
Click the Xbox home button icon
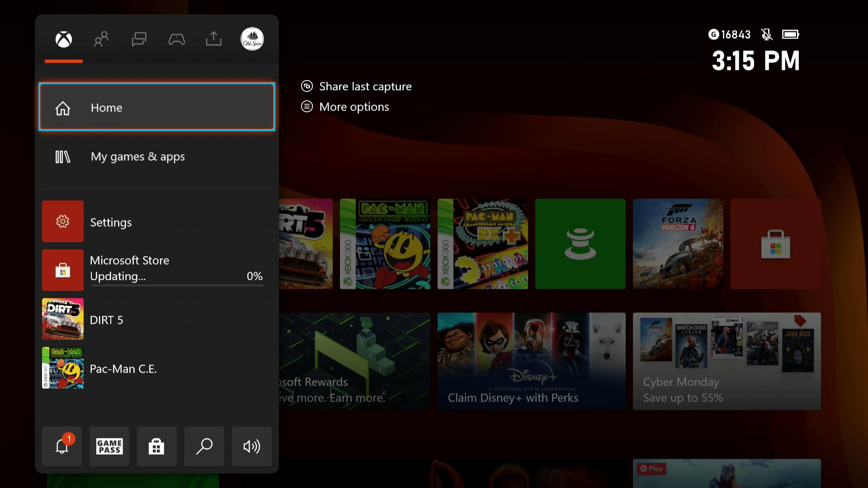click(64, 39)
